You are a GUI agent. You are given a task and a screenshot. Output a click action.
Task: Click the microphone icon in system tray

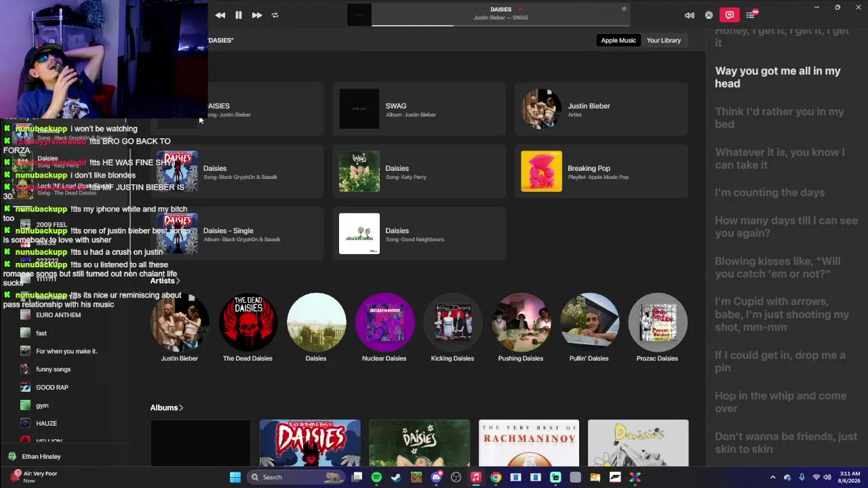(x=802, y=477)
